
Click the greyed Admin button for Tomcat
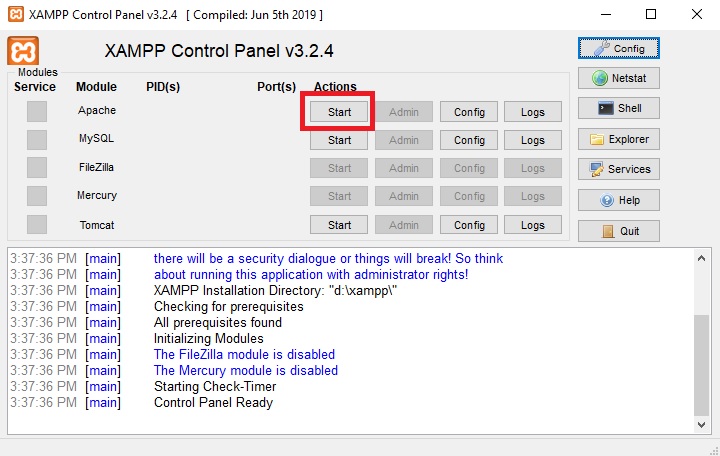click(404, 225)
